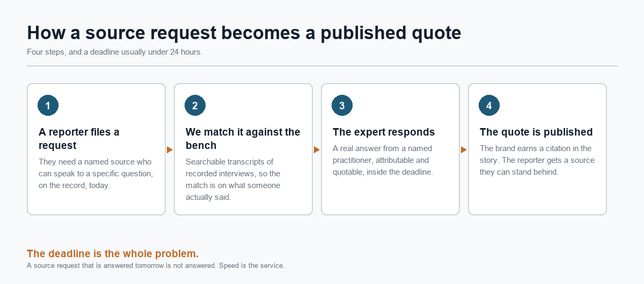
Task: Click the text 'A real answer from a named practitioner'
Action: click(382, 154)
